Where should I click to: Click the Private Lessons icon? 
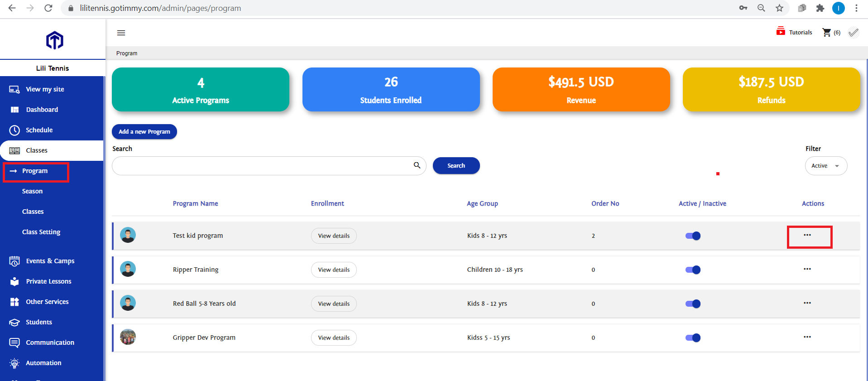(x=14, y=281)
